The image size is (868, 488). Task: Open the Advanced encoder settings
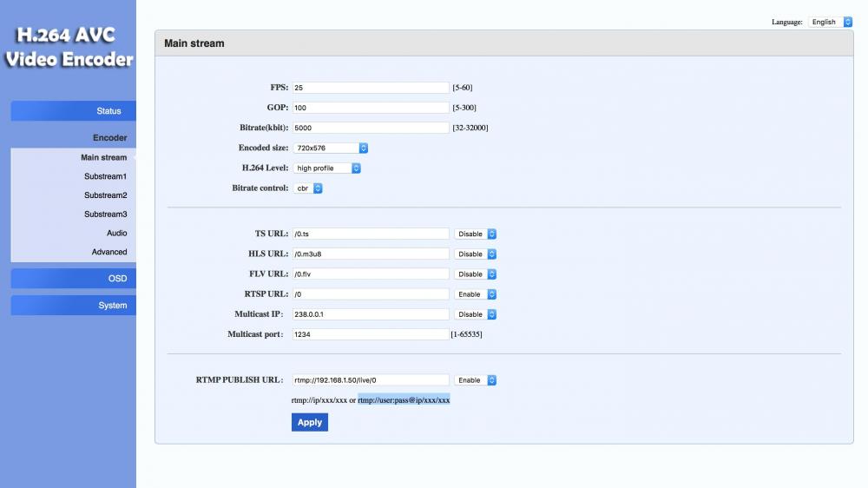[x=109, y=252]
